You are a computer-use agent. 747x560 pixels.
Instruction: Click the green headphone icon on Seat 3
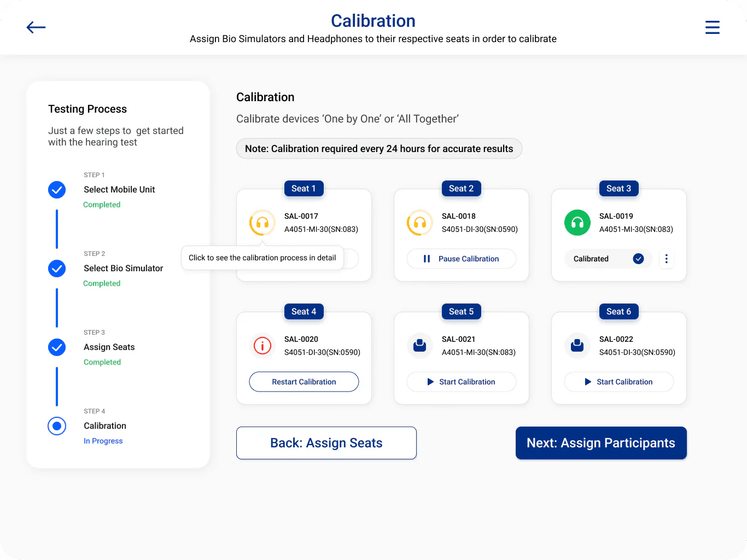coord(577,223)
